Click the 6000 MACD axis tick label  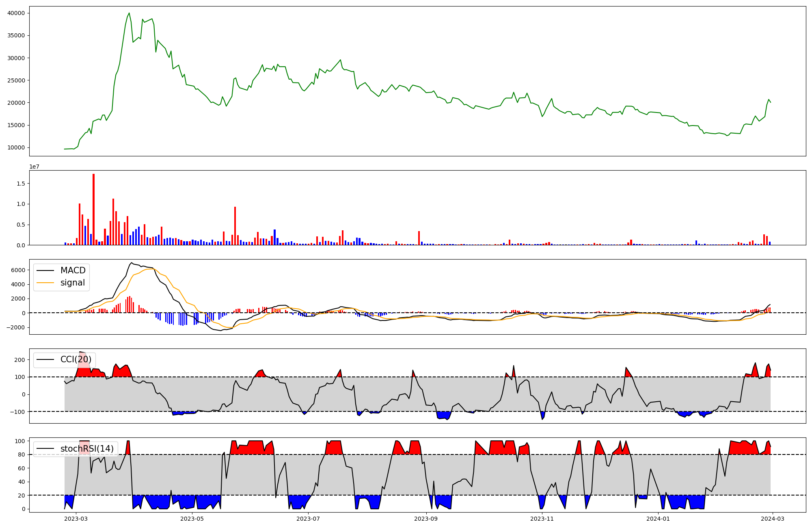tap(18, 270)
